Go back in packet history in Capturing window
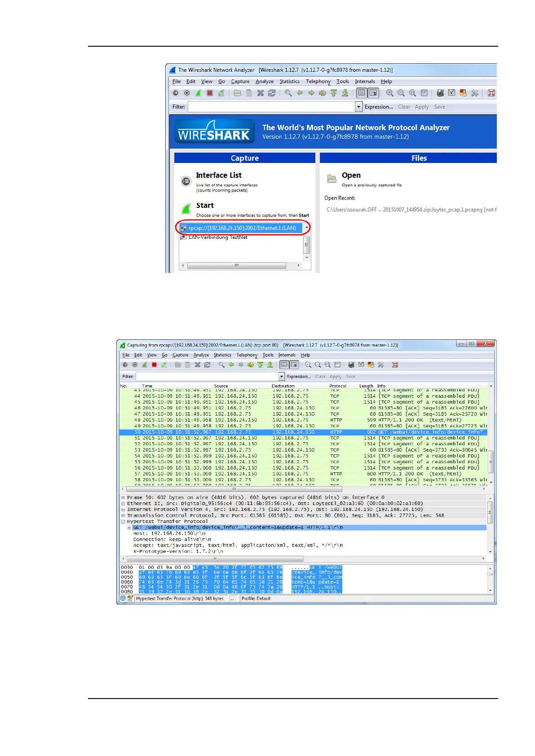The width and height of the screenshot is (535, 756). (x=231, y=365)
